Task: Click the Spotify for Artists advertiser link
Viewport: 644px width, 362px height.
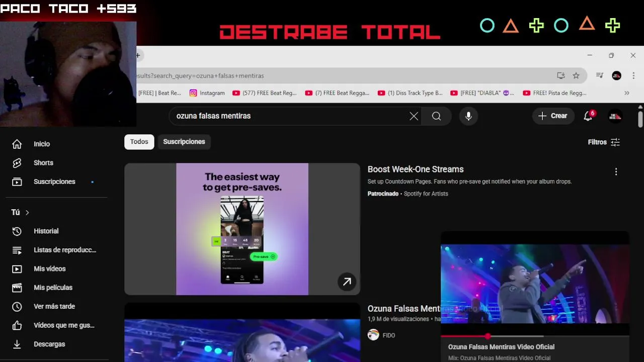Action: click(x=426, y=194)
